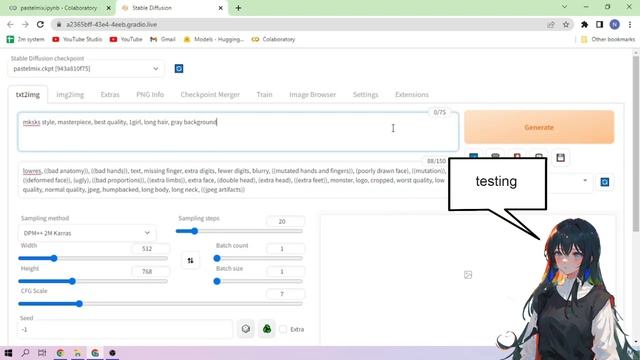The width and height of the screenshot is (640, 360).
Task: Click the Generate button
Action: coord(539,127)
